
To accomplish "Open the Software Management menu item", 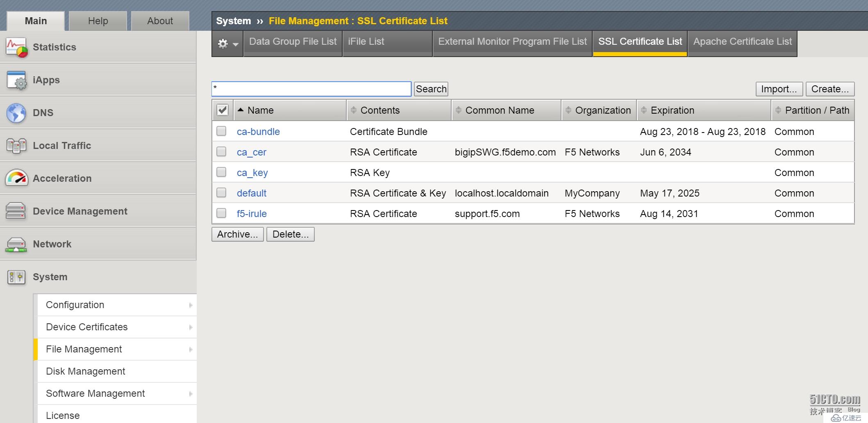I will [117, 393].
